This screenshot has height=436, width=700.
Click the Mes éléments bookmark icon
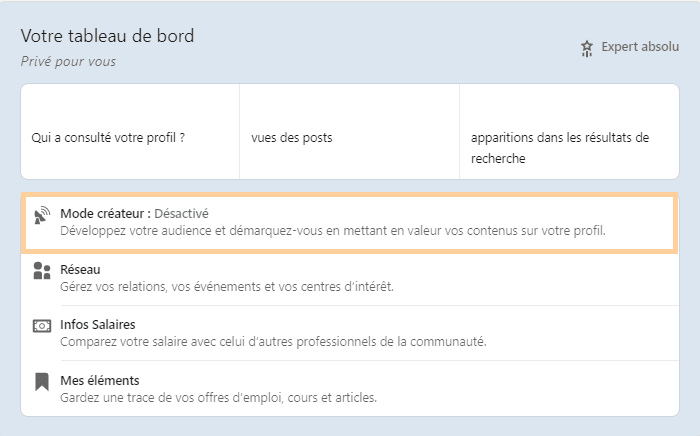[42, 381]
